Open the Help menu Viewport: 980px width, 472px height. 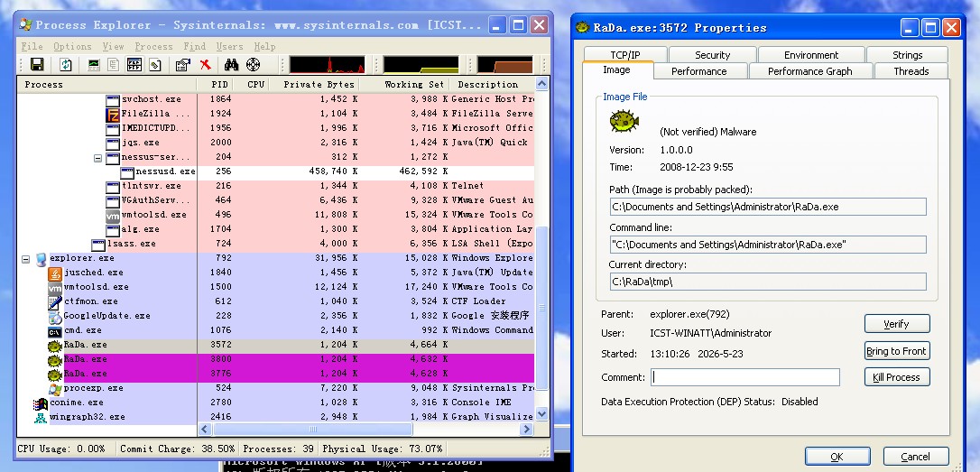point(264,46)
